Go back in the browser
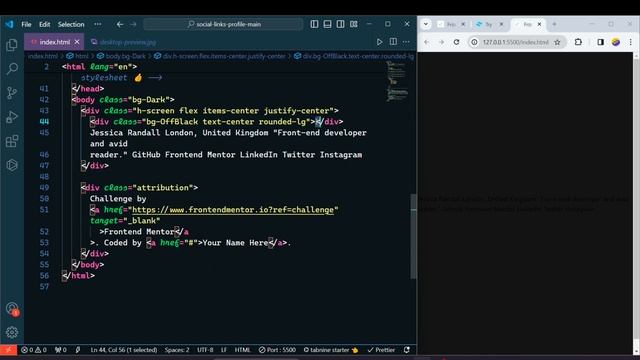 (x=427, y=42)
